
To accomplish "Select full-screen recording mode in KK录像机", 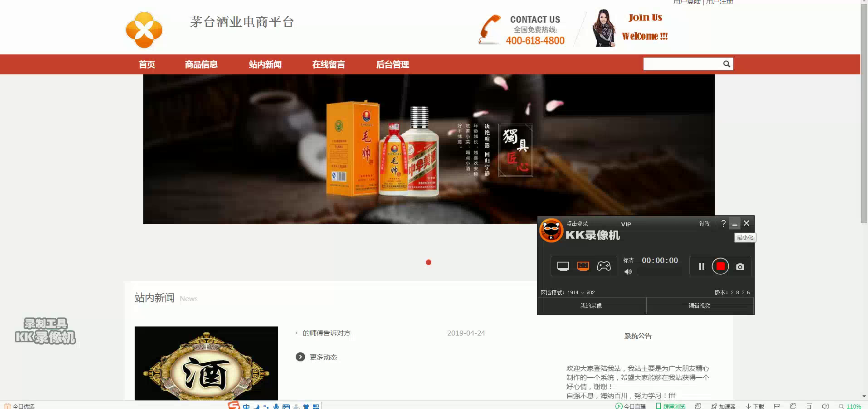I will [x=563, y=266].
